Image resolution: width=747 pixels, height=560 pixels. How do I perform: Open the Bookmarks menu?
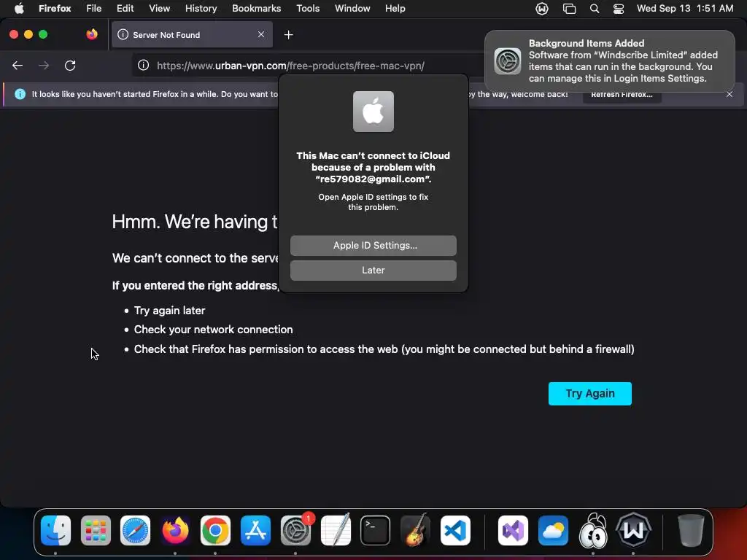(256, 8)
